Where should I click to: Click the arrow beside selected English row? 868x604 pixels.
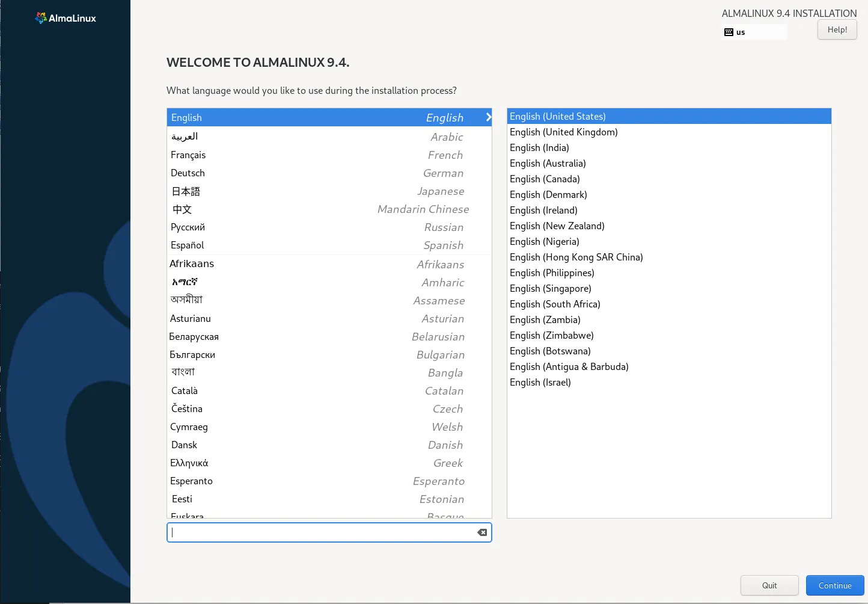click(x=488, y=118)
